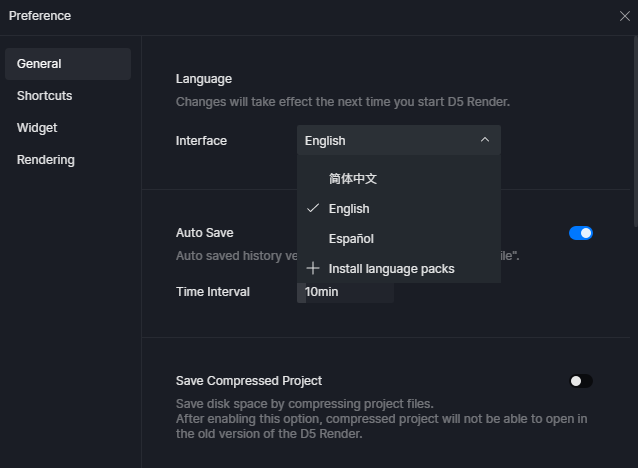The width and height of the screenshot is (638, 468).
Task: Open the Time Interval 10min dropdown
Action: (x=345, y=292)
